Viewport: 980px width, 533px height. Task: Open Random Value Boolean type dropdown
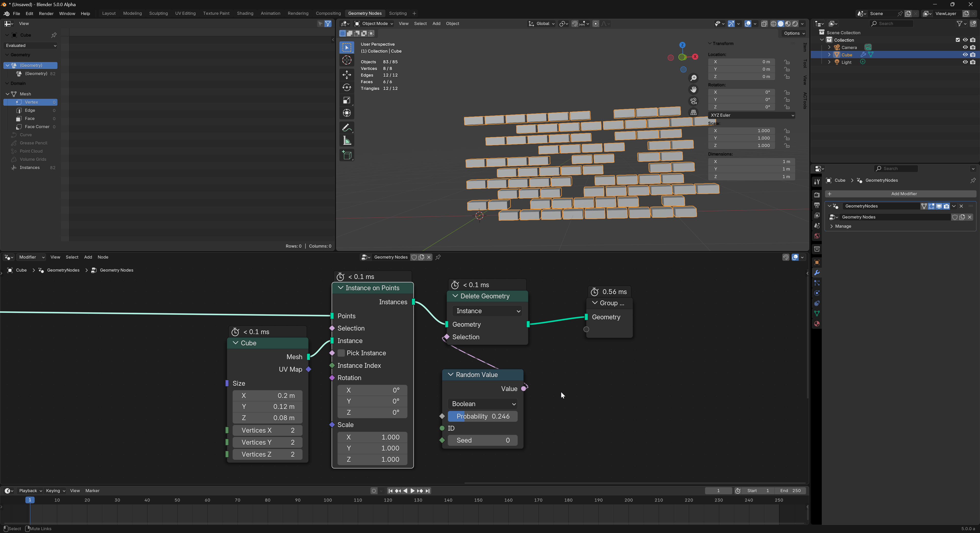pyautogui.click(x=483, y=404)
